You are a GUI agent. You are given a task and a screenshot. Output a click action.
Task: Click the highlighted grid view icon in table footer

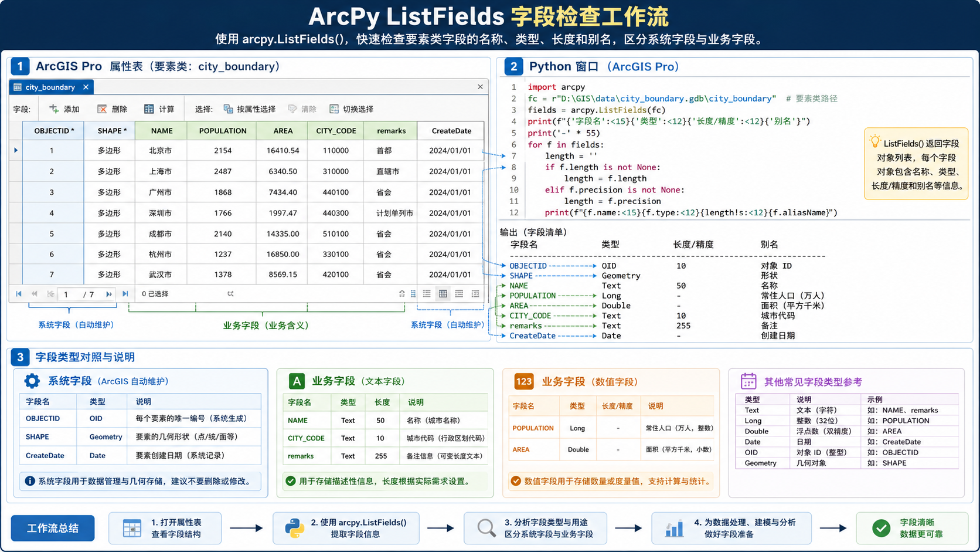(x=443, y=294)
